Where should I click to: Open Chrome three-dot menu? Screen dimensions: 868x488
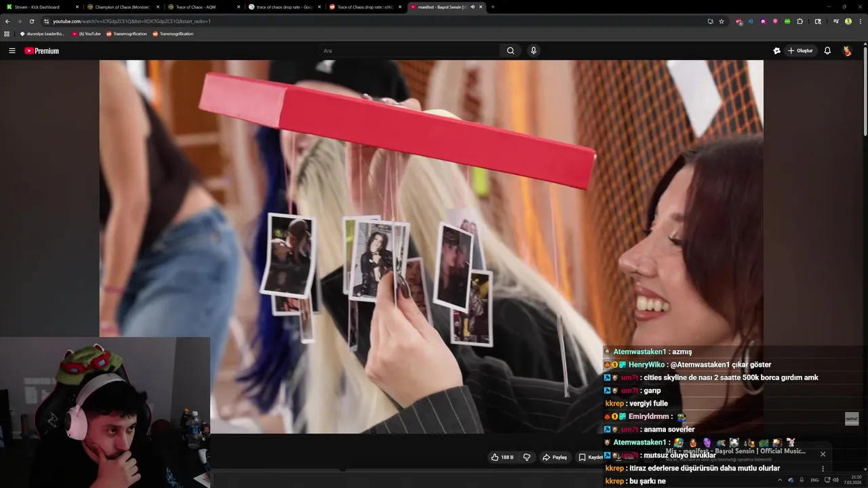860,21
